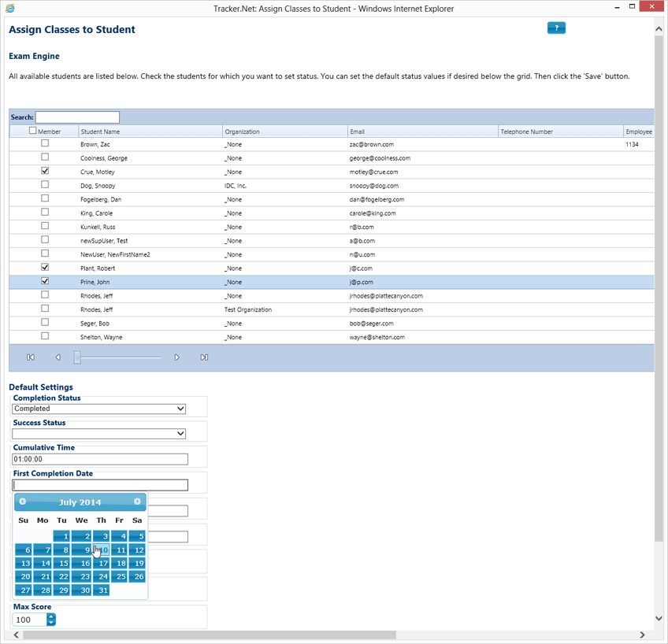
Task: Check the box for King, Carole
Action: pyautogui.click(x=45, y=212)
